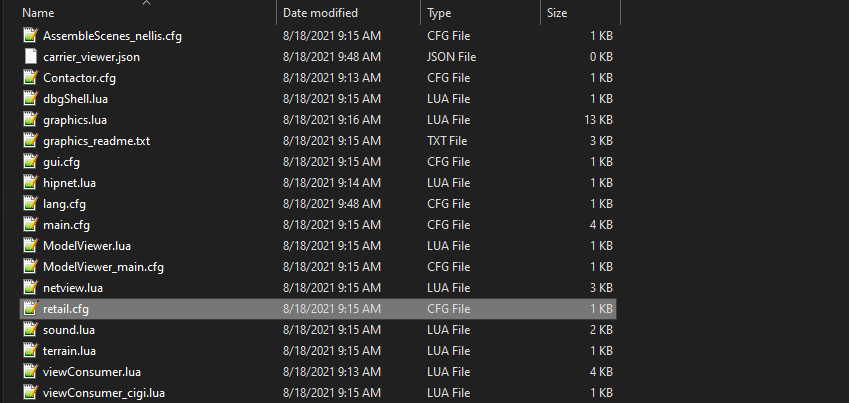
Task: Select hipnet.lua in the file list
Action: point(69,182)
